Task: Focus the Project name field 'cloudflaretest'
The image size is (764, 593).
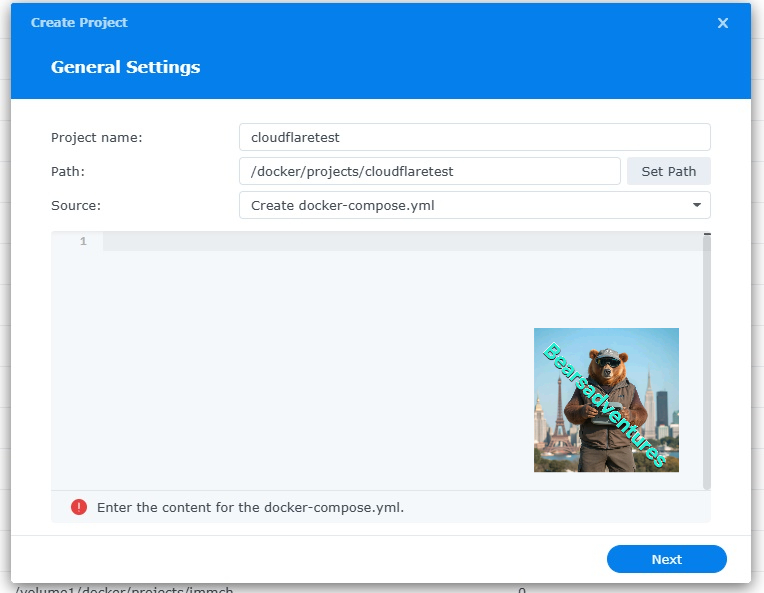Action: (474, 137)
